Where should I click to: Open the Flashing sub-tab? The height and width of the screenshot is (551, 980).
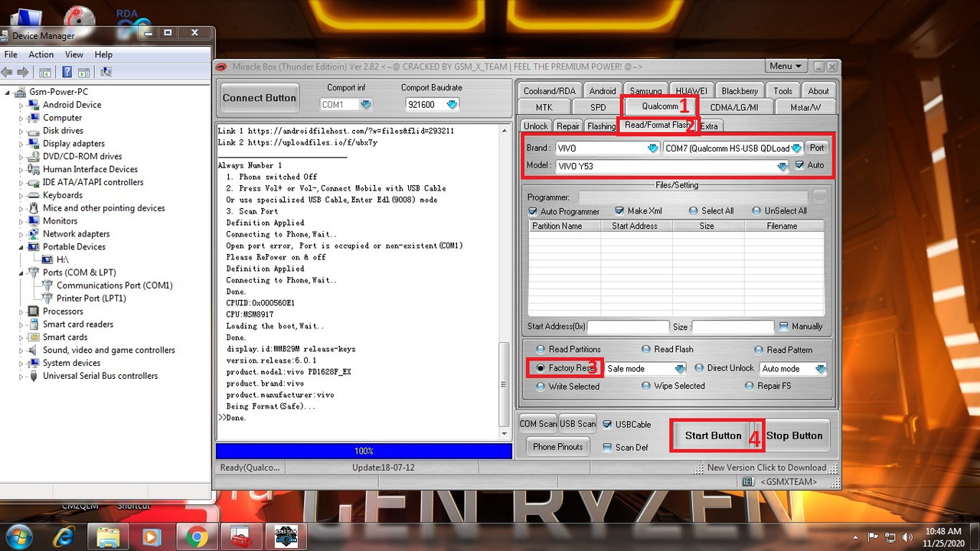point(601,126)
